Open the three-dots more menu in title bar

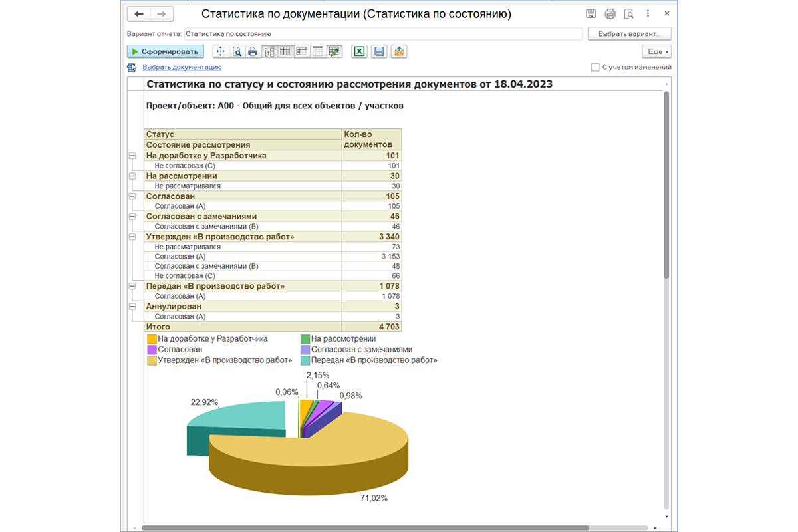click(648, 13)
